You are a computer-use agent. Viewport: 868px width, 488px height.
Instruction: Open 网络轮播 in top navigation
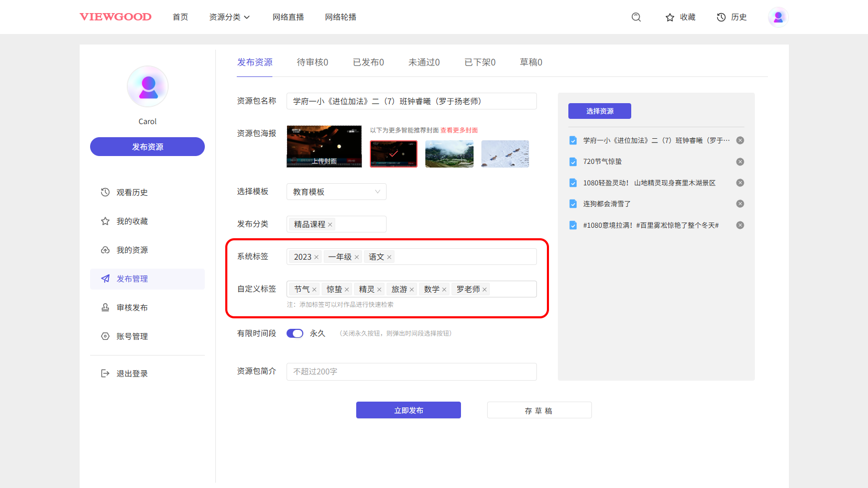pyautogui.click(x=340, y=17)
